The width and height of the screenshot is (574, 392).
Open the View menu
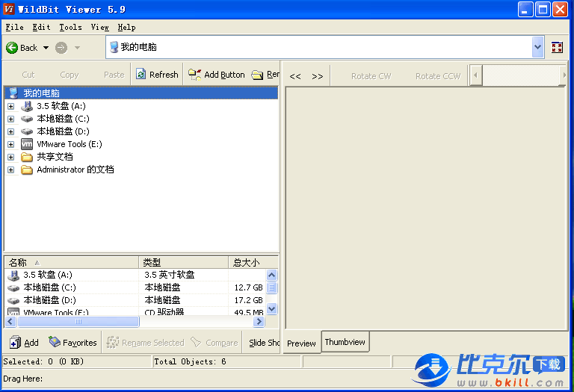click(x=100, y=27)
